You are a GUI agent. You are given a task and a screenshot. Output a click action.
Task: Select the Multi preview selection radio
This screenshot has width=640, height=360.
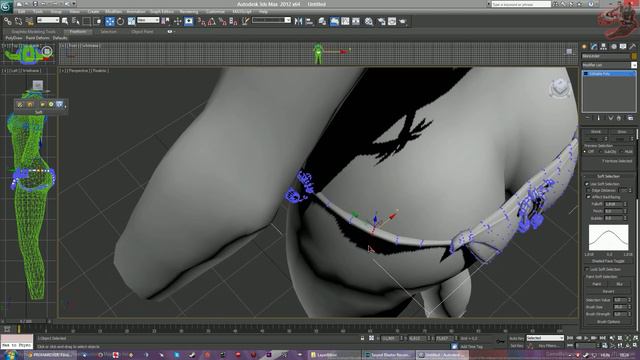[622, 152]
